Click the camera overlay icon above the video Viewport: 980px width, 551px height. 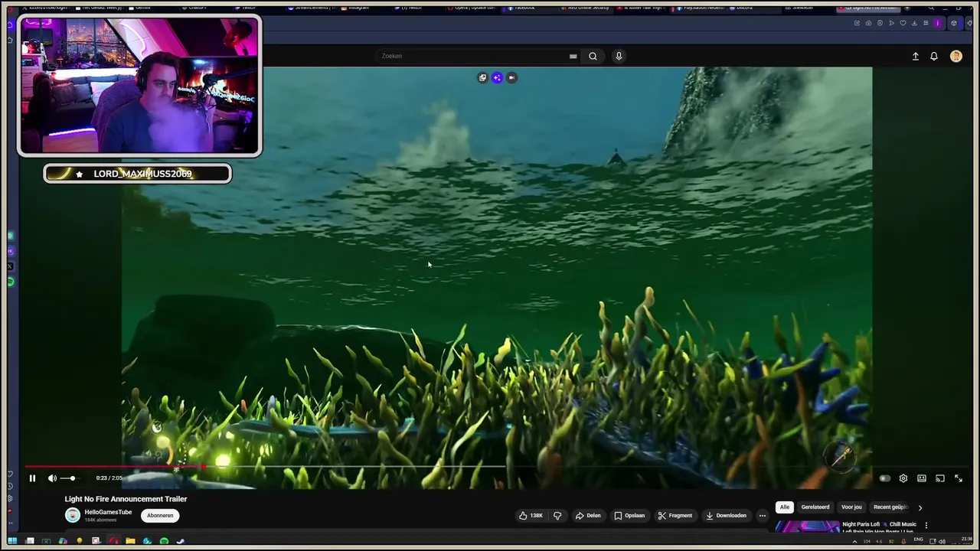tap(511, 77)
